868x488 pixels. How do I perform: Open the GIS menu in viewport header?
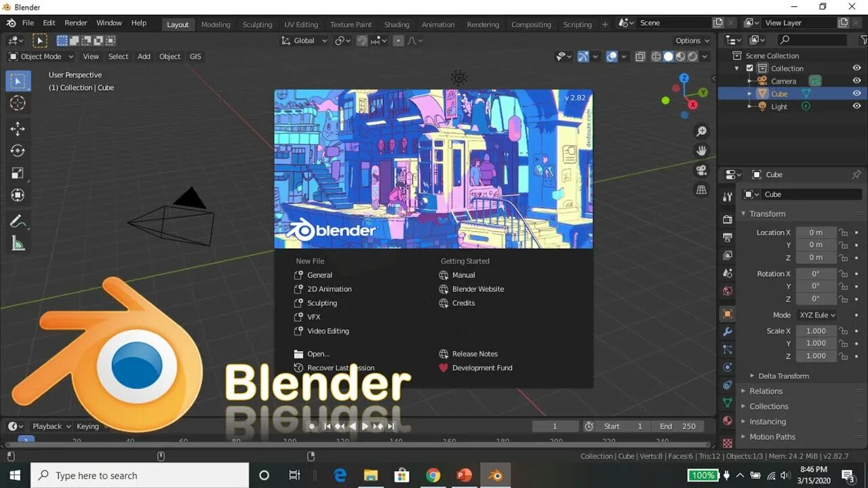tap(195, 57)
